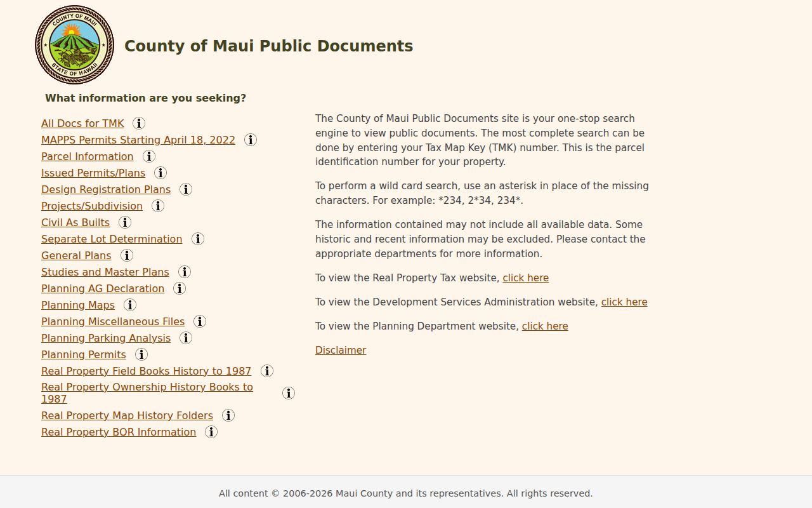Go to Studies and Master Plans

[105, 272]
